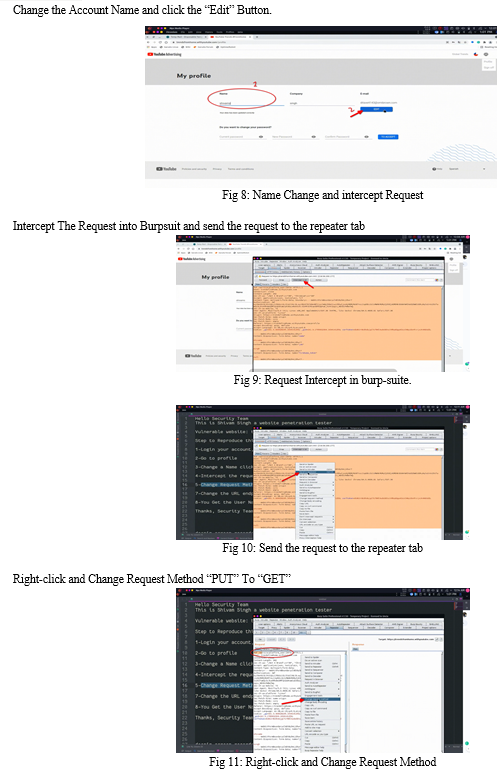
Task: Click the blue Edit button on My profile
Action: click(376, 109)
